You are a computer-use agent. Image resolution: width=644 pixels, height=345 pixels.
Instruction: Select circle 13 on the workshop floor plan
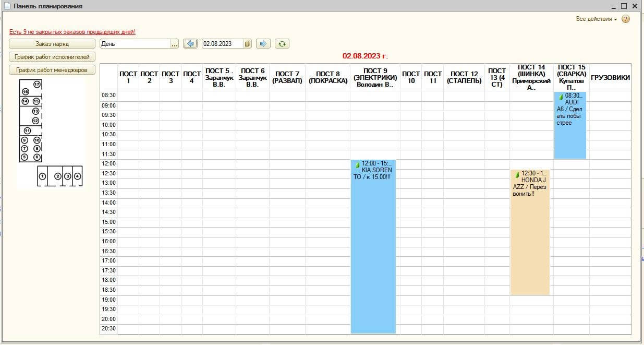pos(35,111)
